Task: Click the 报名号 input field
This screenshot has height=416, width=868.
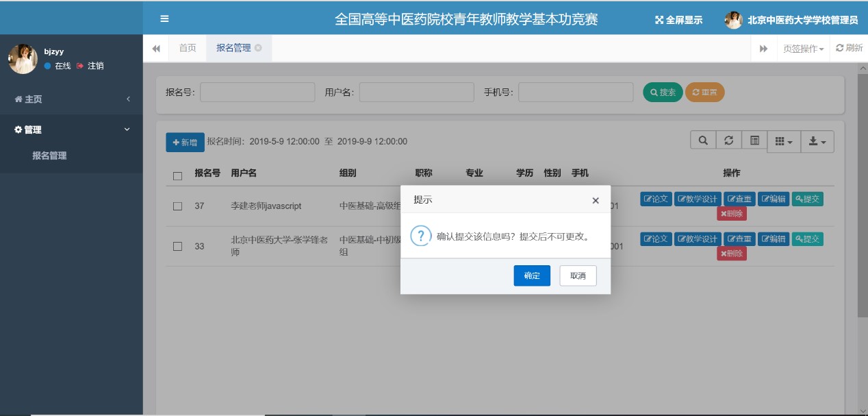Action: 257,93
